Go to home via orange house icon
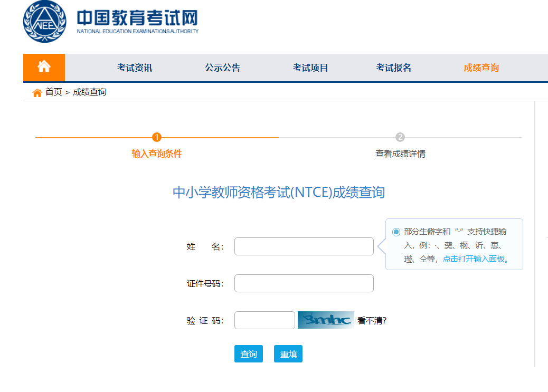 tap(44, 67)
